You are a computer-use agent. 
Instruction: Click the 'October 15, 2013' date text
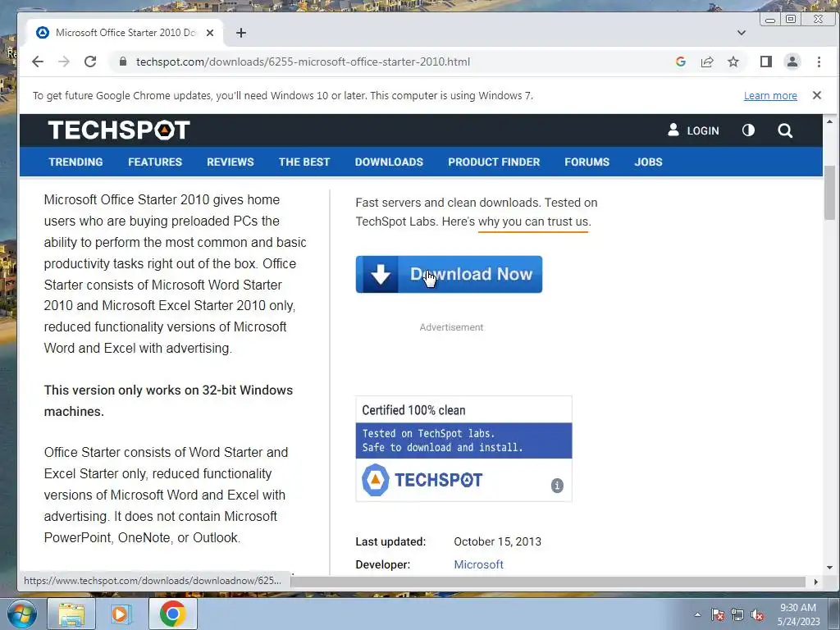pos(498,541)
